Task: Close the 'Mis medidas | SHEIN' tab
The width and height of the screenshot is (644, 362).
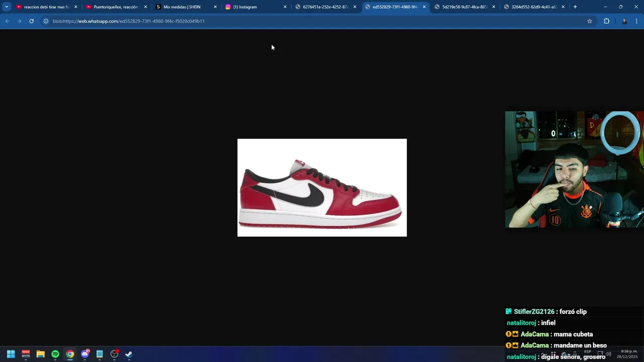Action: [x=215, y=7]
